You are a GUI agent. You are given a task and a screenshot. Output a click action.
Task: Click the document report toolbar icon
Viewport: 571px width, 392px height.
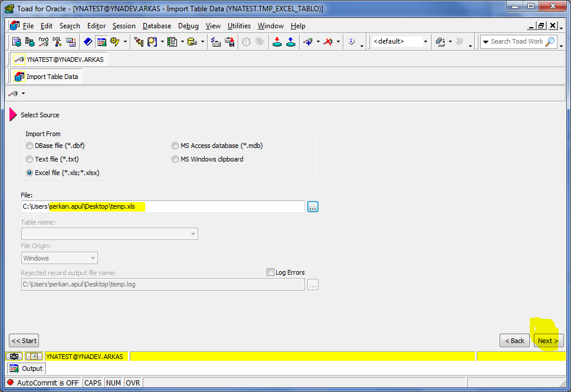pos(172,42)
